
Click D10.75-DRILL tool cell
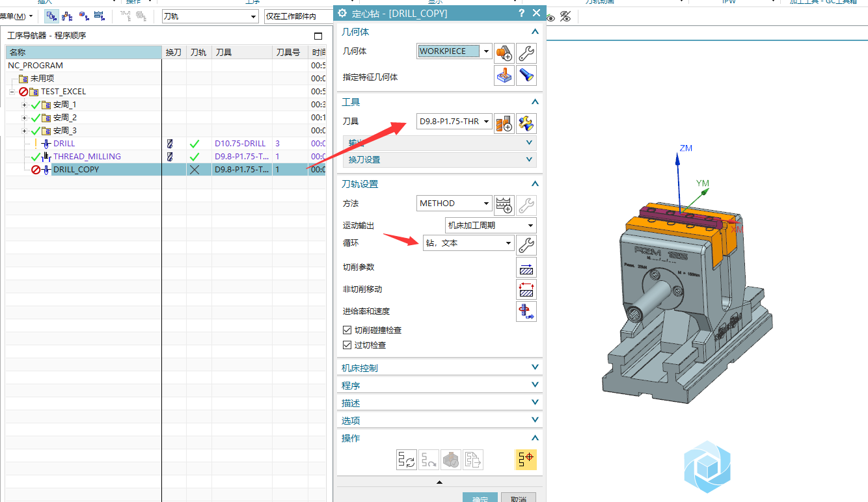click(x=240, y=144)
